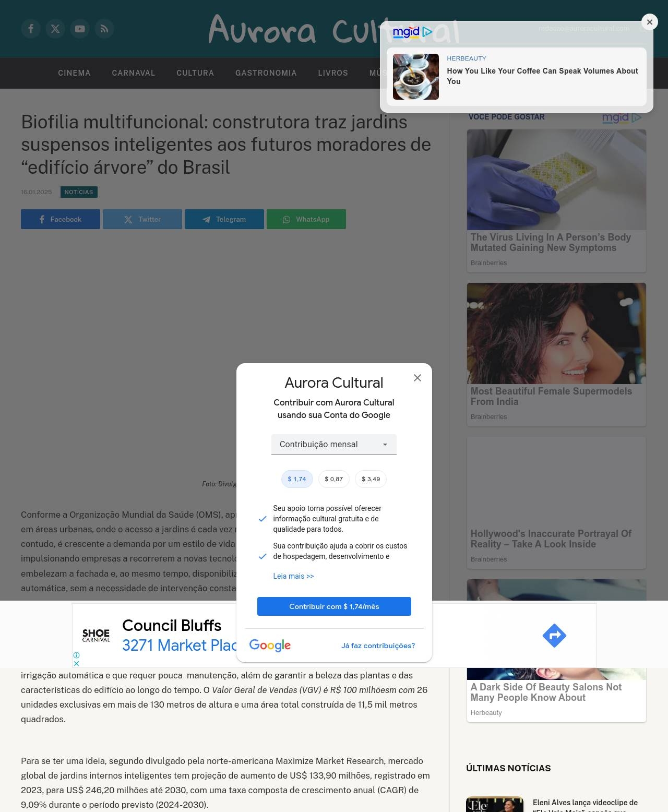
Task: Expand the Leia mais link in the dialog
Action: pos(293,576)
